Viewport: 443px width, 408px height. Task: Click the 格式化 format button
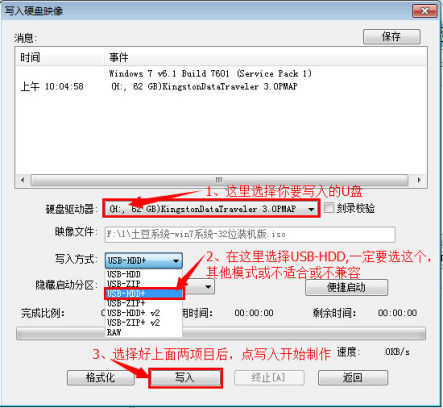pos(101,378)
